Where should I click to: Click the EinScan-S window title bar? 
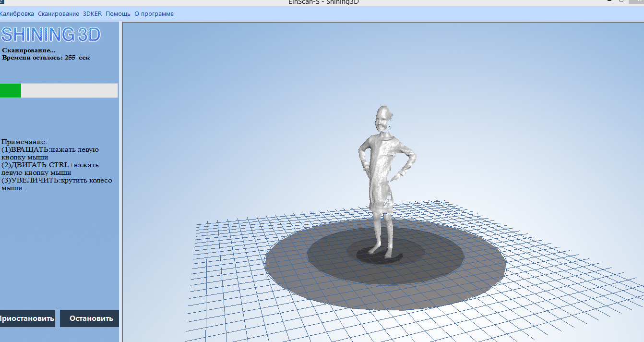coord(323,2)
